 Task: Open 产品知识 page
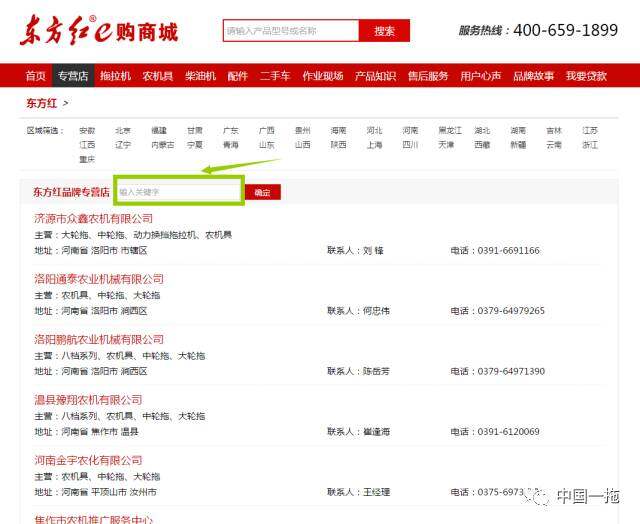coord(375,76)
